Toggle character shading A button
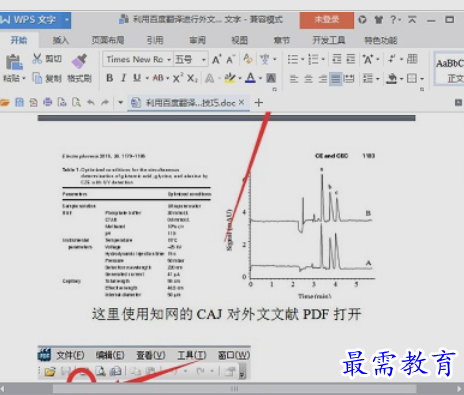The image size is (464, 395). [271, 79]
